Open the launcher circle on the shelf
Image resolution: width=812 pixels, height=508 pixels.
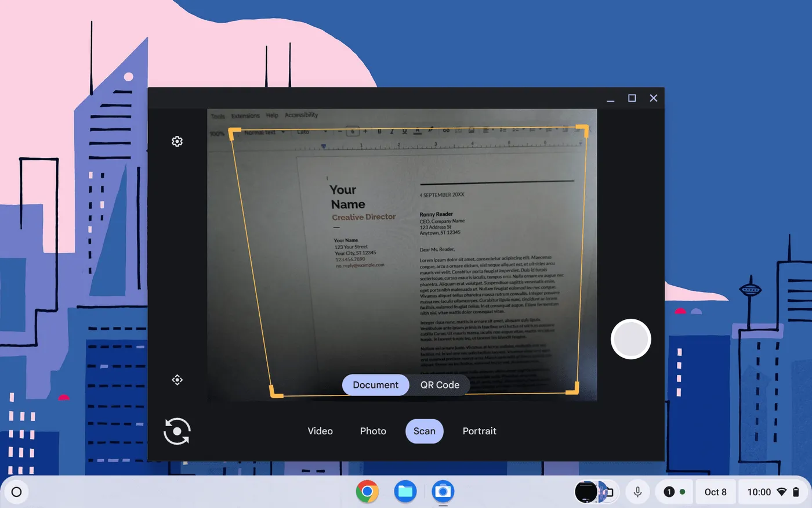point(16,492)
